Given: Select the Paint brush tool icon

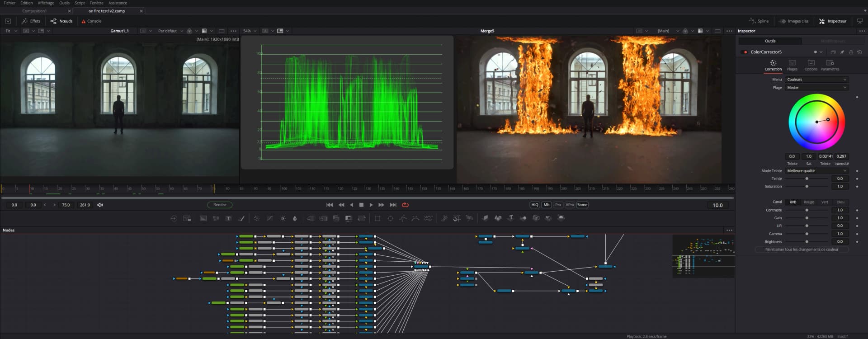Looking at the screenshot, I should click(x=241, y=218).
